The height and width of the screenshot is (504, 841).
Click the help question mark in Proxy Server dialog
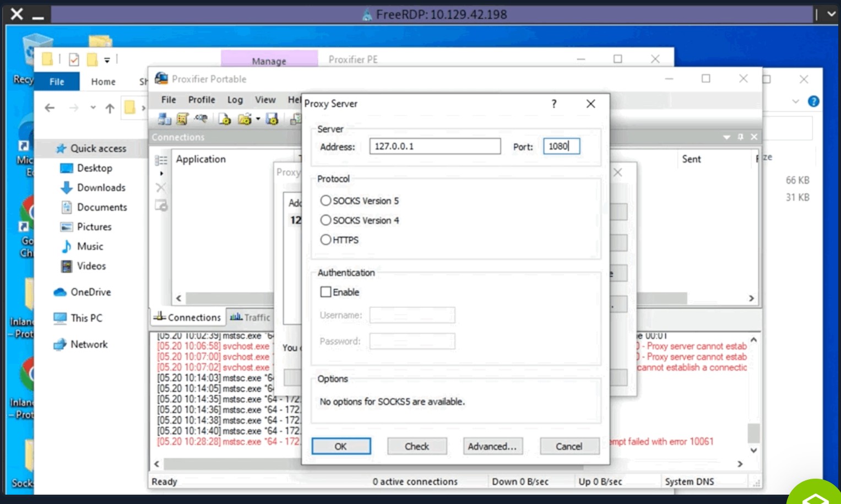coord(554,104)
